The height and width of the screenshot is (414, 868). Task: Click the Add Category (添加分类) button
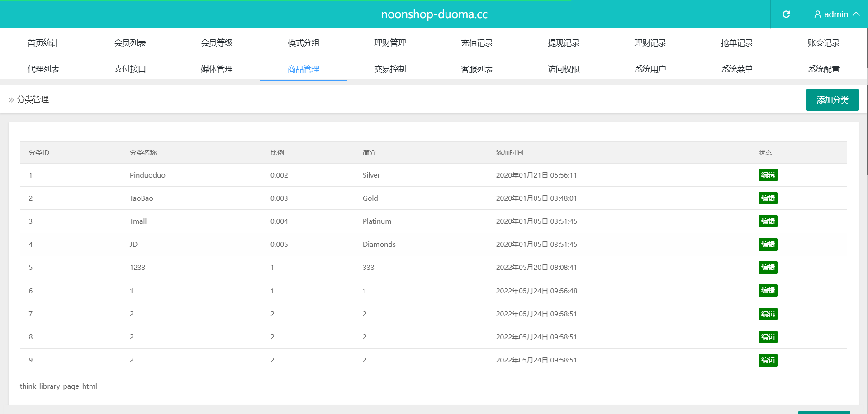tap(832, 100)
